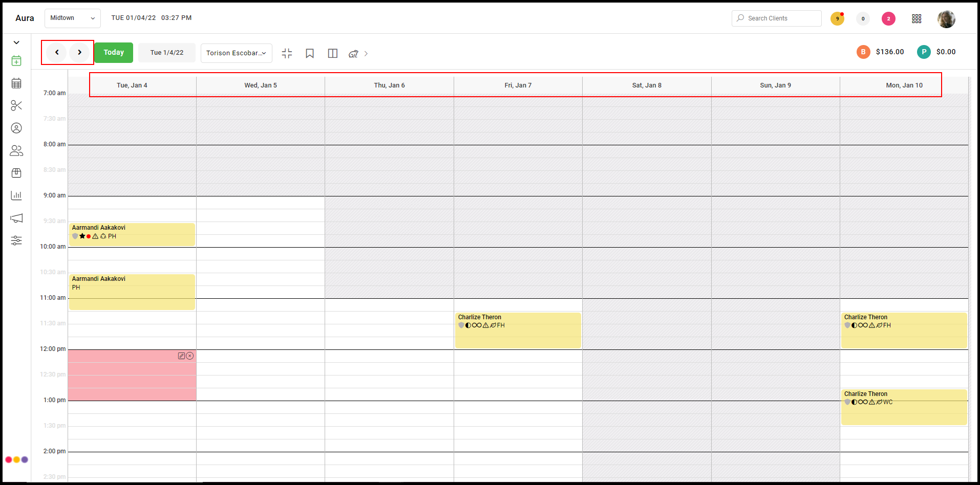Screen dimensions: 980x485
Task: Select the Mon, Jan 10 column header
Action: pyautogui.click(x=904, y=85)
